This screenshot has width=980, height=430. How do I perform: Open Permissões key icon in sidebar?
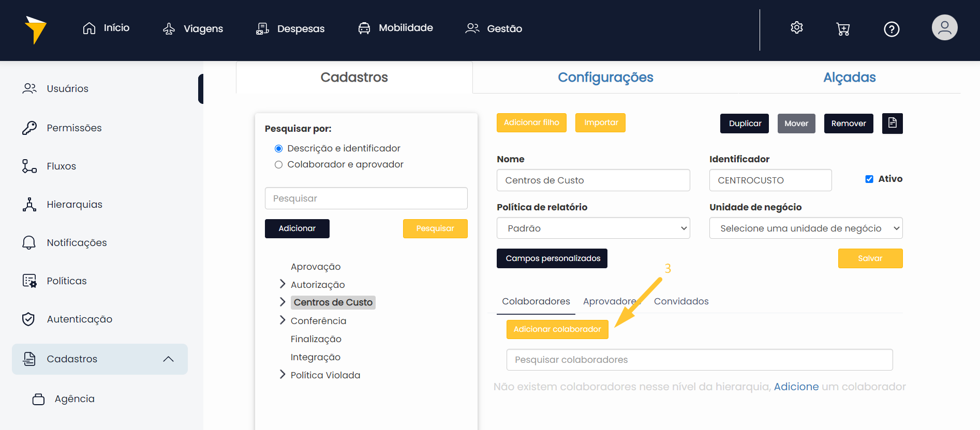[x=29, y=128]
